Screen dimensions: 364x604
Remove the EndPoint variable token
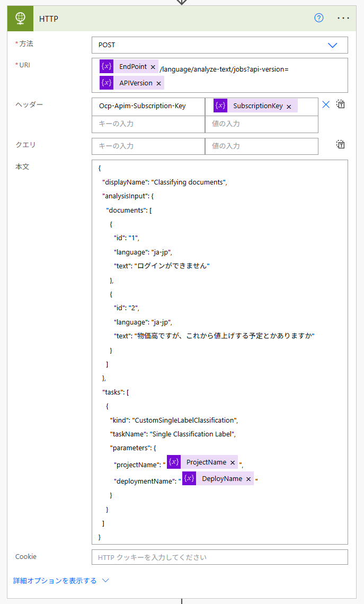click(x=153, y=67)
